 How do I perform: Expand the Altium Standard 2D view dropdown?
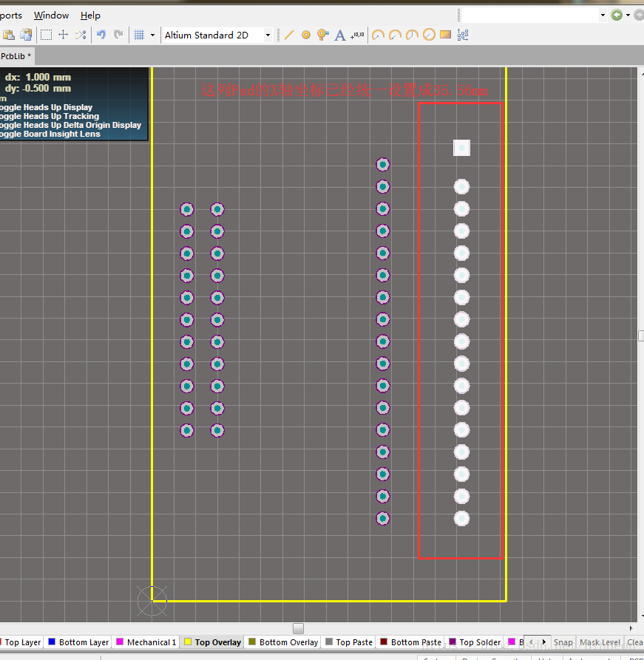[268, 35]
